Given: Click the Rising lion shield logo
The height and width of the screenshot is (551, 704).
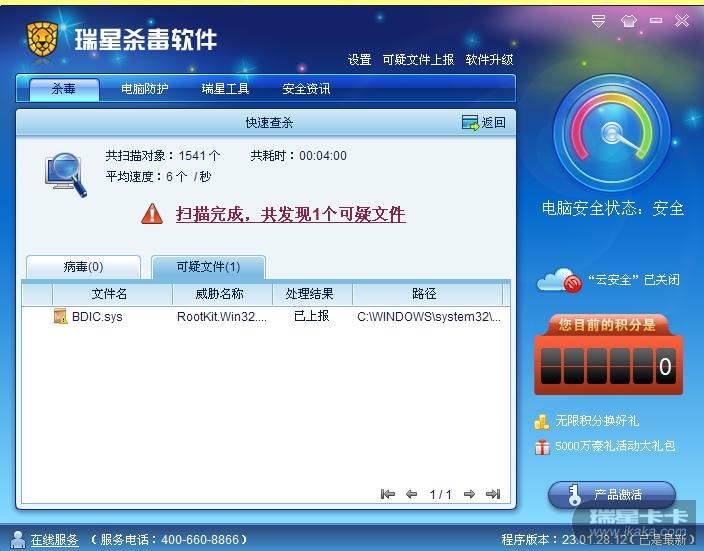Looking at the screenshot, I should (x=42, y=39).
